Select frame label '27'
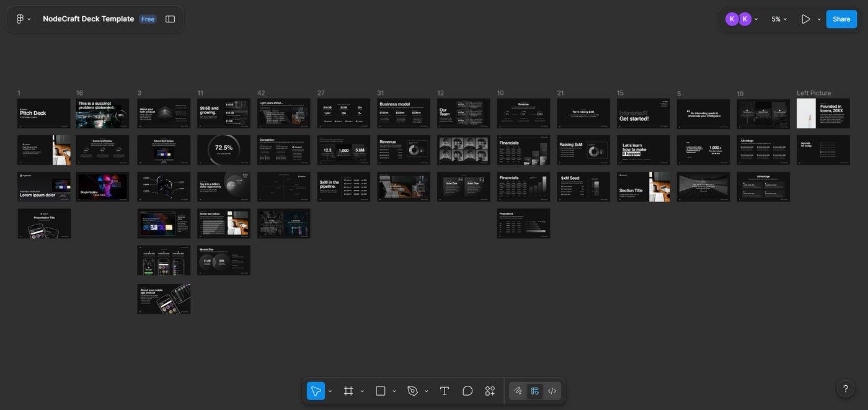Image resolution: width=868 pixels, height=410 pixels. click(321, 93)
